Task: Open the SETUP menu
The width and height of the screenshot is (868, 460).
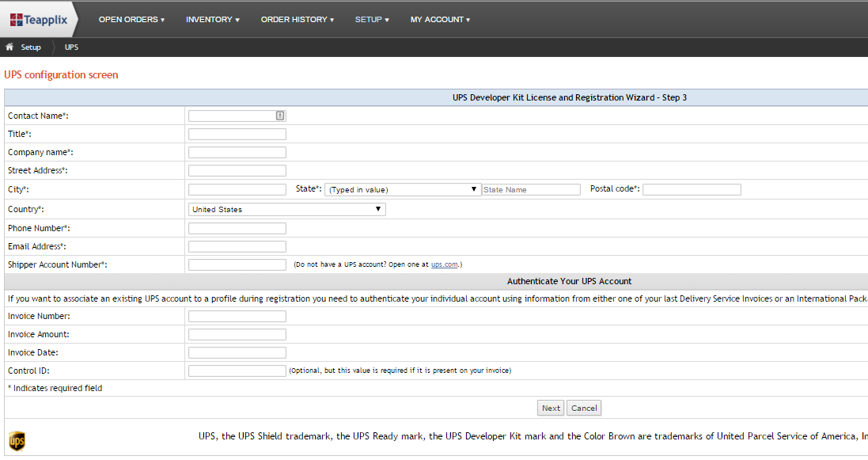Action: [x=372, y=19]
